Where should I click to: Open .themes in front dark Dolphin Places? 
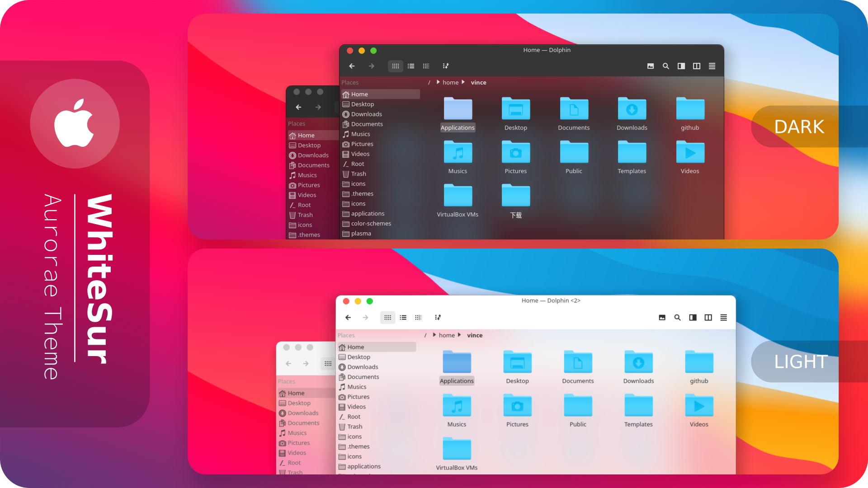click(x=381, y=193)
